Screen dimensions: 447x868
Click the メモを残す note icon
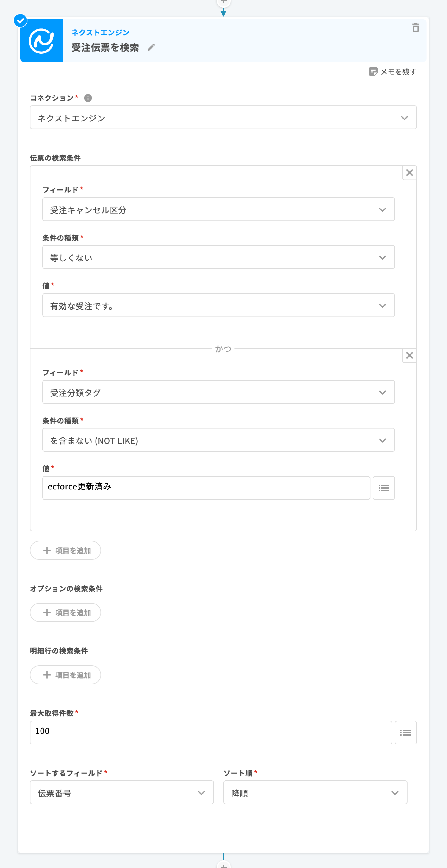373,72
